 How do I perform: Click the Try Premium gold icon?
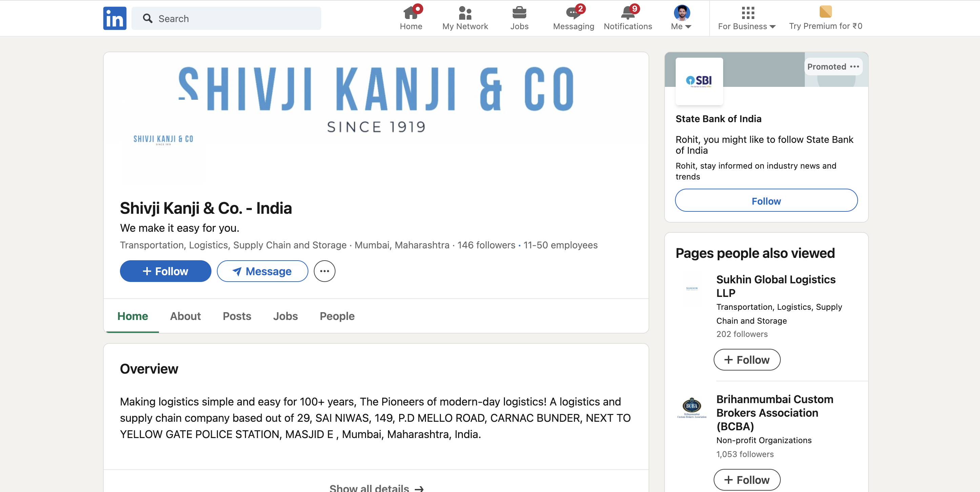point(825,12)
